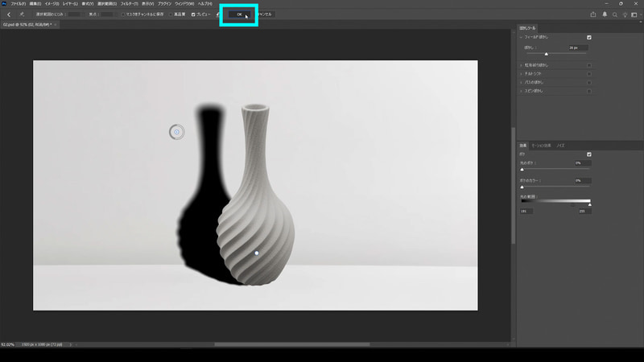Screen dimensions: 644x362
Task: Open the status bar info arrow
Action: click(x=70, y=345)
